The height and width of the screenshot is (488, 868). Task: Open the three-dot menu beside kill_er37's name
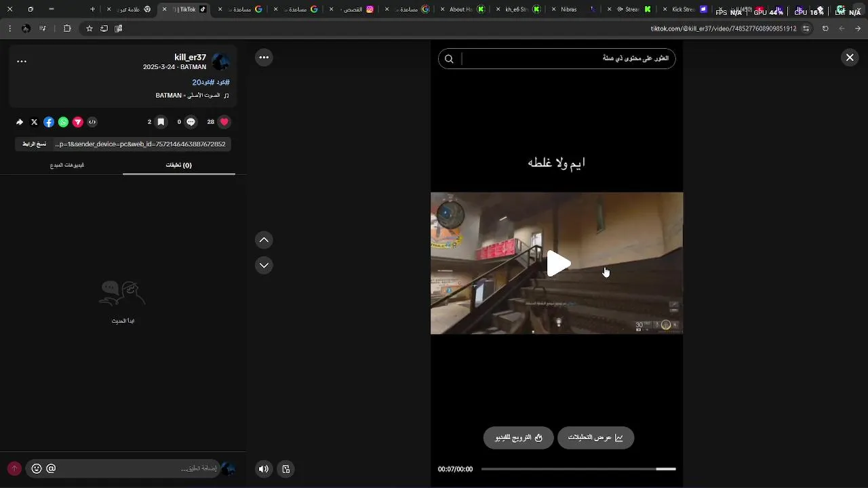[x=22, y=61]
